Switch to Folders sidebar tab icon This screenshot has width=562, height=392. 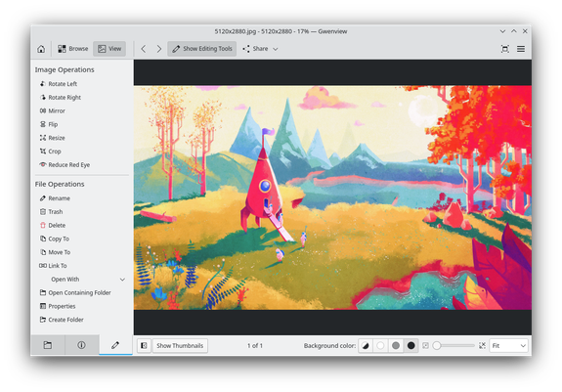48,345
